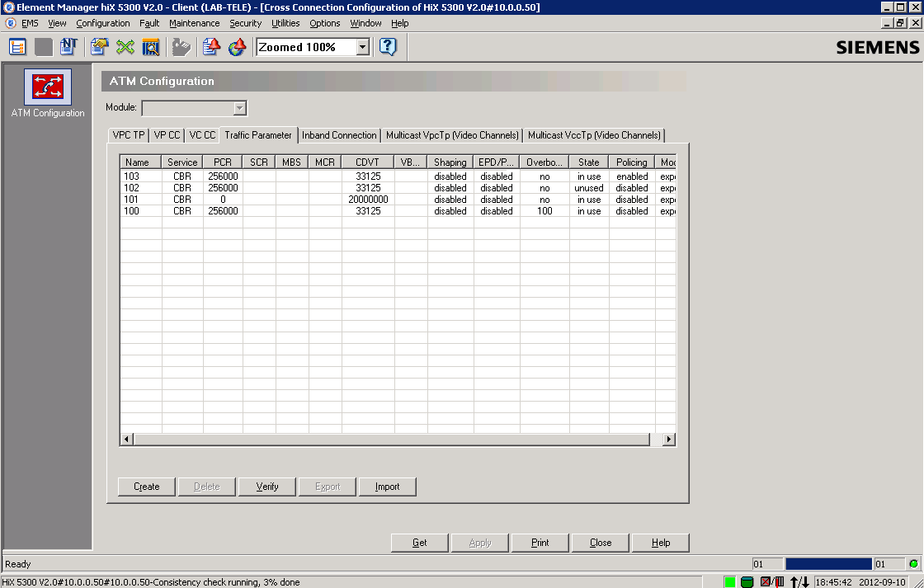This screenshot has height=588, width=924.
Task: Switch to the VP CC tab
Action: pyautogui.click(x=167, y=135)
